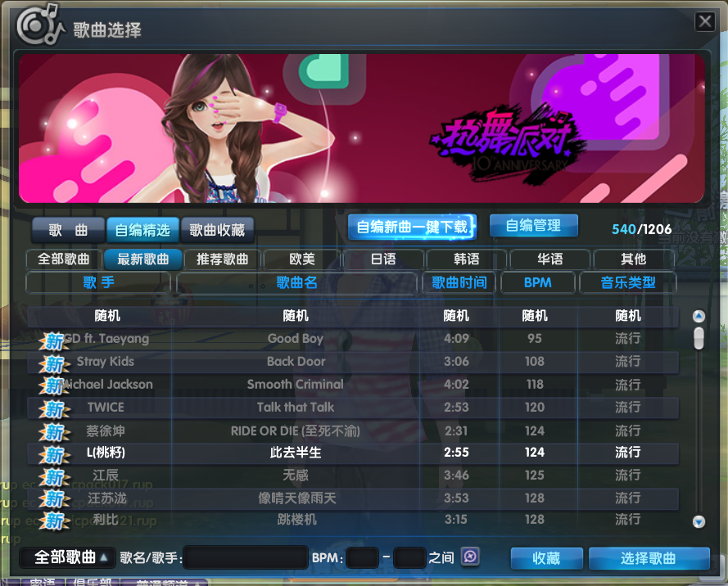
Task: Focus the 歌名/歌手 search field
Action: 246,557
